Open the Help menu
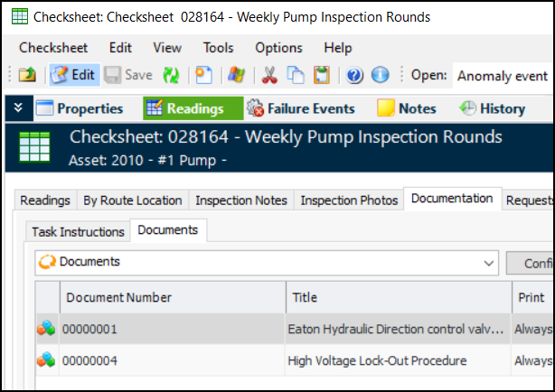Screen dimensions: 555x392 pyautogui.click(x=338, y=48)
